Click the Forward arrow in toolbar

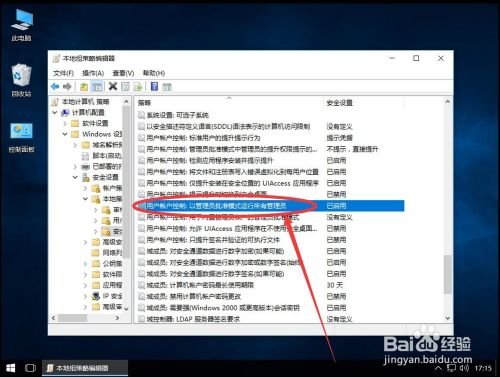(67, 87)
